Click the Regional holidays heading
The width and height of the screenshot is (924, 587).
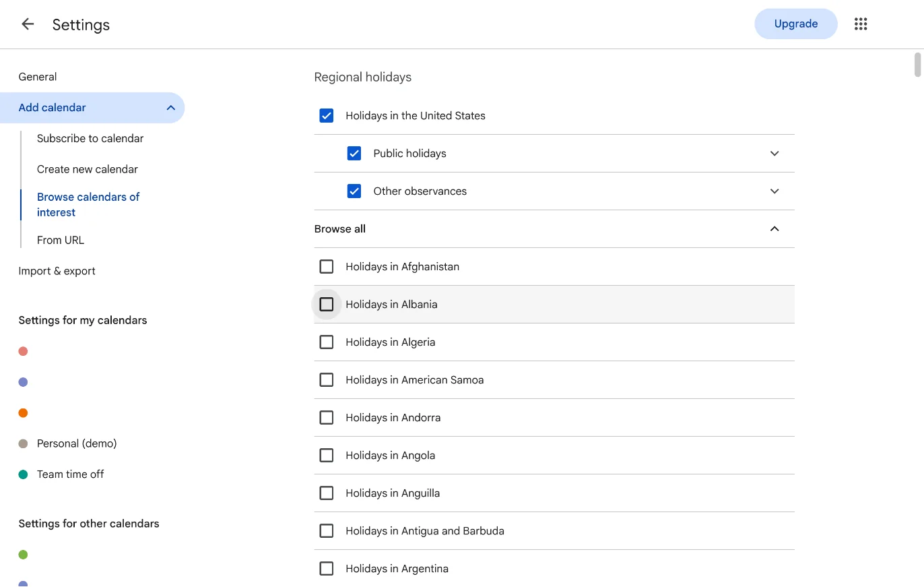[363, 78]
